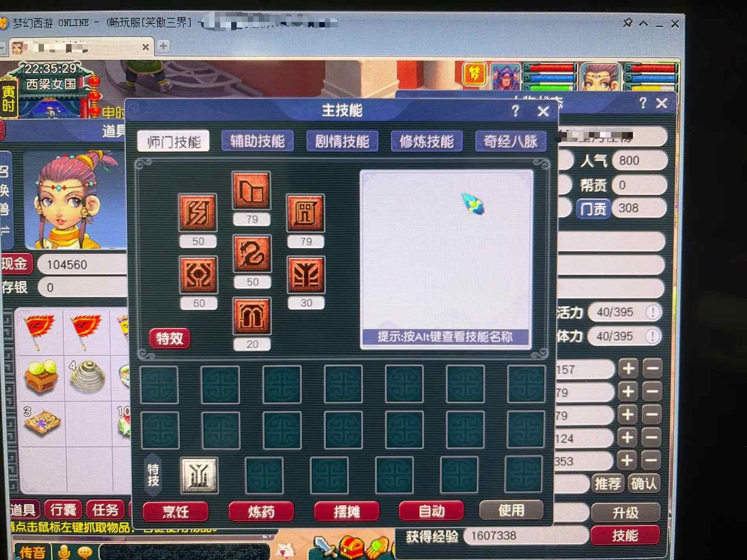This screenshot has height=560, width=747.
Task: Select the shell item with count 4
Action: coord(88,376)
